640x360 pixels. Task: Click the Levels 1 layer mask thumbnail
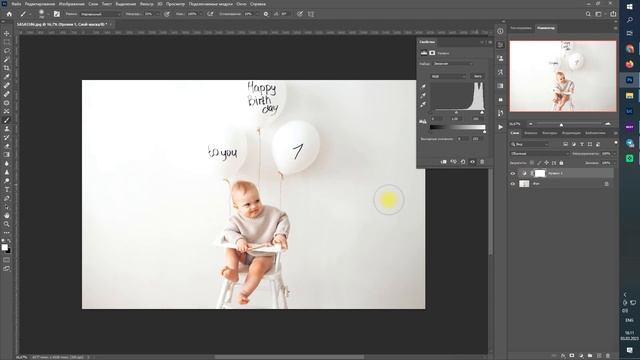[x=540, y=173]
